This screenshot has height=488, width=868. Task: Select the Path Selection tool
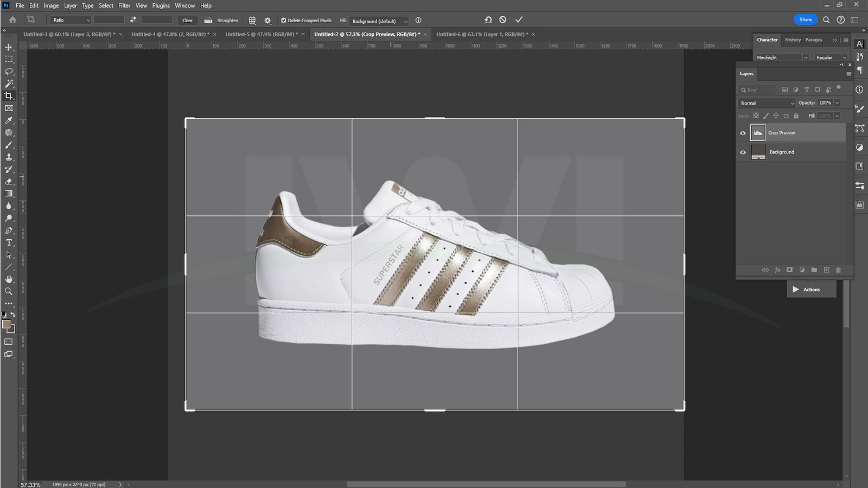[x=9, y=255]
